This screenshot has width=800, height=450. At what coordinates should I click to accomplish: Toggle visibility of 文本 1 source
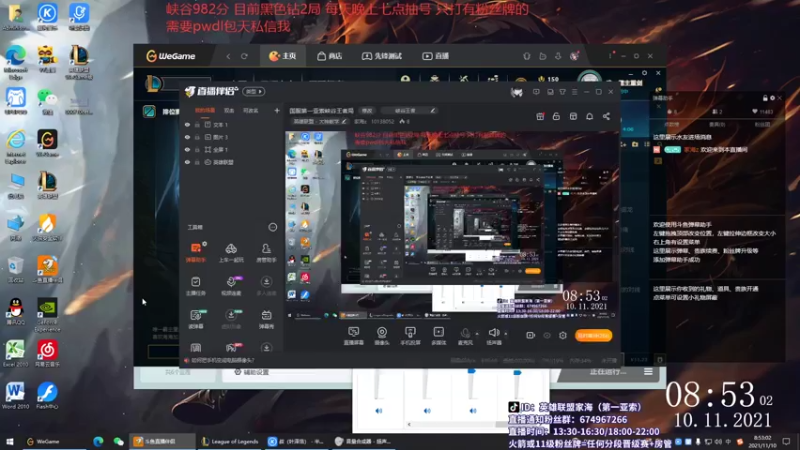click(187, 124)
